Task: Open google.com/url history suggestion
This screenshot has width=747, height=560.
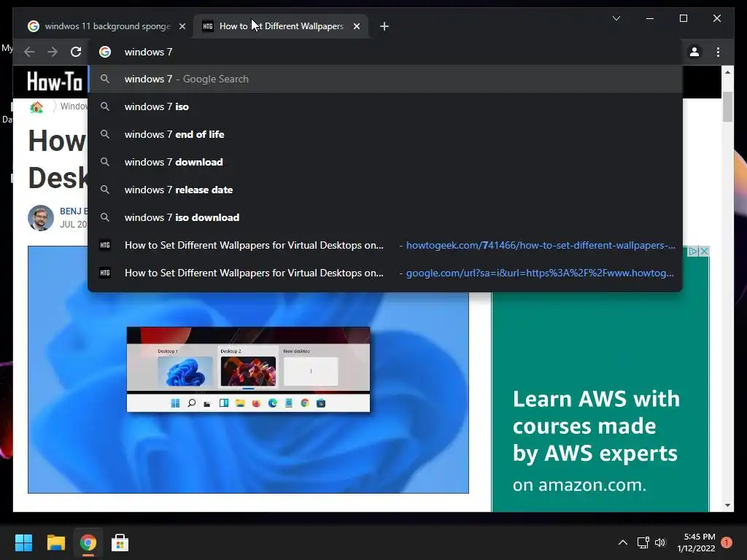Action: pyautogui.click(x=385, y=273)
